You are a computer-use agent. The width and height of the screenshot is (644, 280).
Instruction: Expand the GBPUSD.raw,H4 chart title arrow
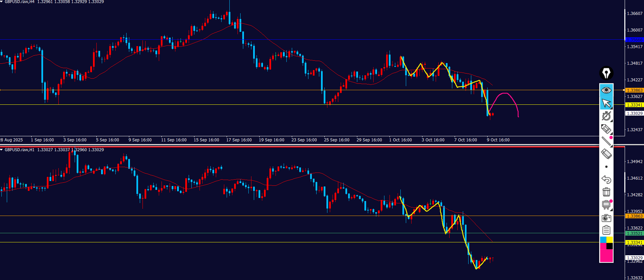pos(2,2)
